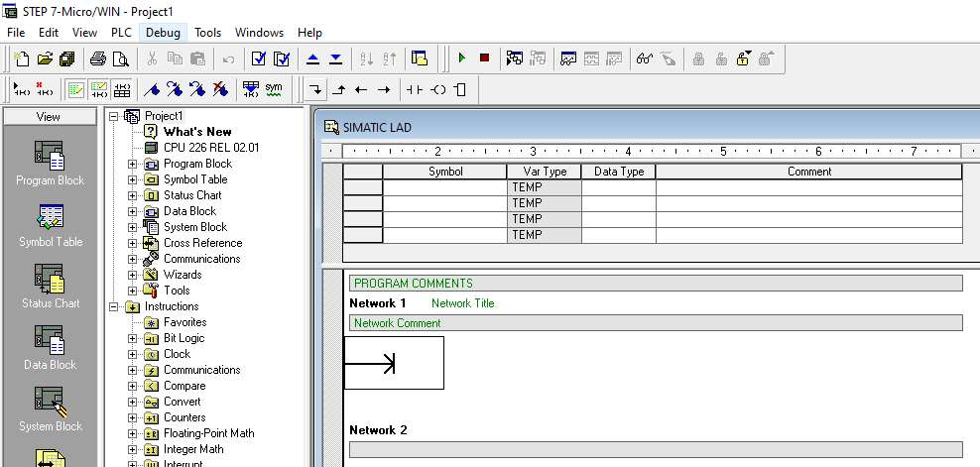Expand the Bit Logic instructions folder
Screen dimensions: 980x467
pyautogui.click(x=132, y=338)
